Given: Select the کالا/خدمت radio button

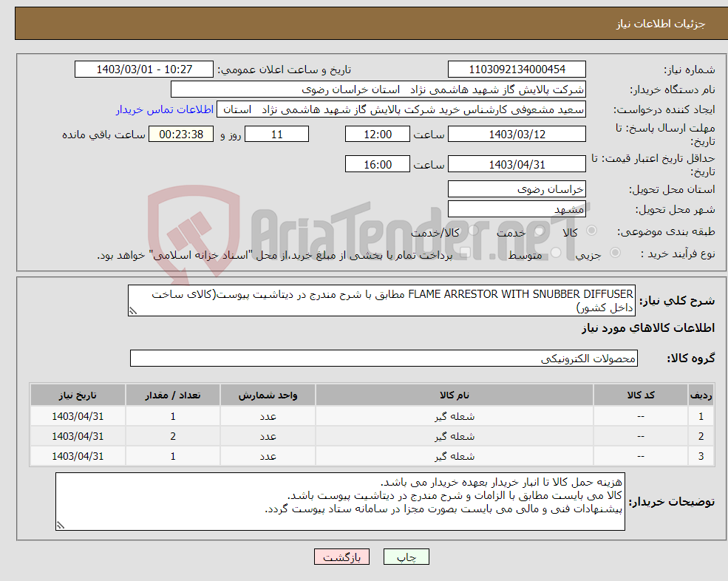Looking at the screenshot, I should pos(473,231).
